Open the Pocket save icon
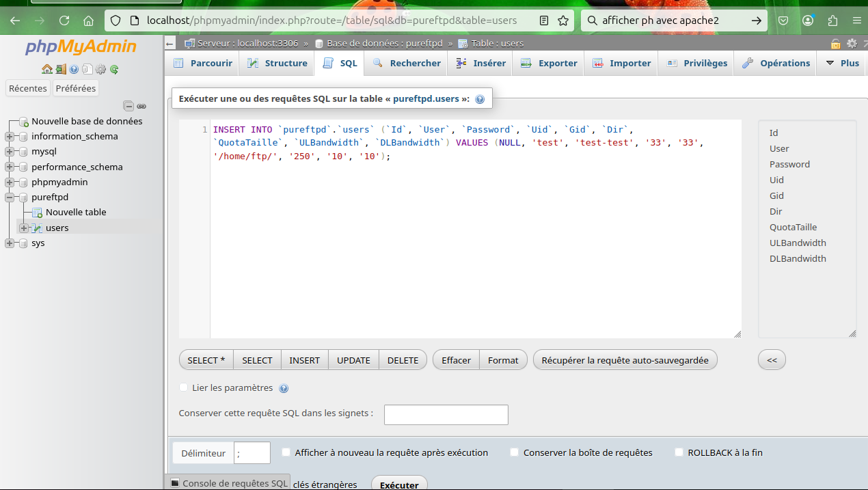Viewport: 868px width, 490px height. pos(783,21)
